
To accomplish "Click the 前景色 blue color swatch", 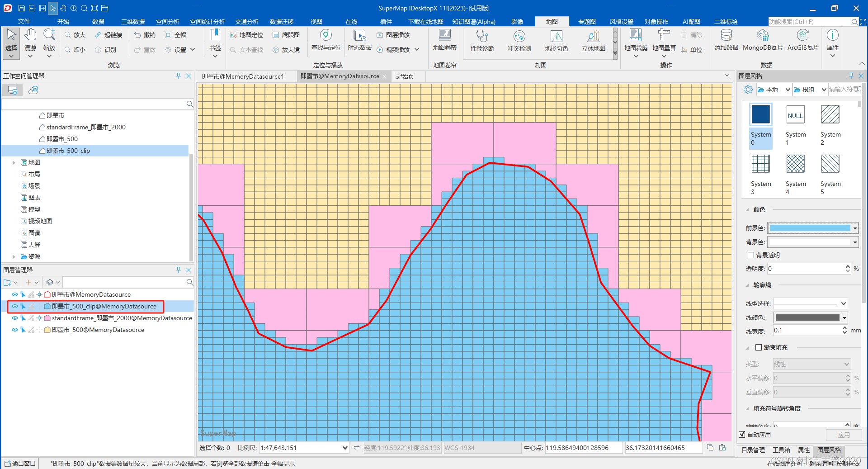I will click(x=810, y=228).
